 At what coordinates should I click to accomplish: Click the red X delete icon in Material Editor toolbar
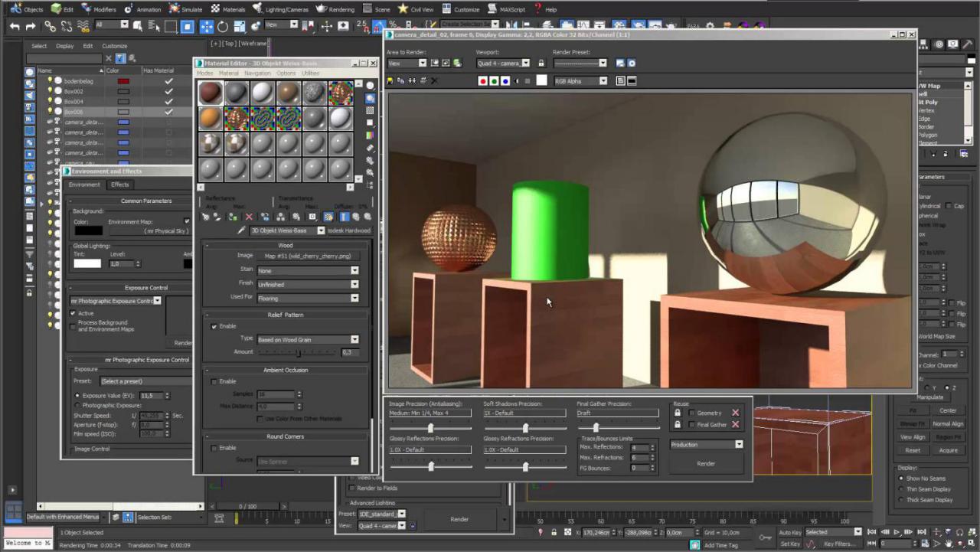coord(249,217)
